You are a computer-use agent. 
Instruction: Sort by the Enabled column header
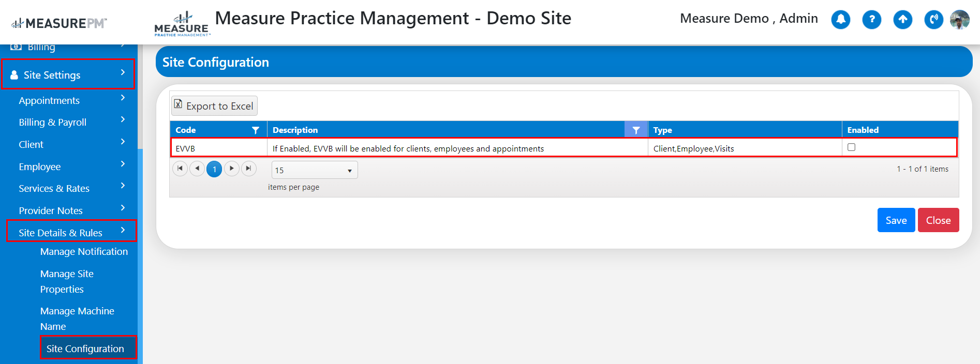[863, 130]
